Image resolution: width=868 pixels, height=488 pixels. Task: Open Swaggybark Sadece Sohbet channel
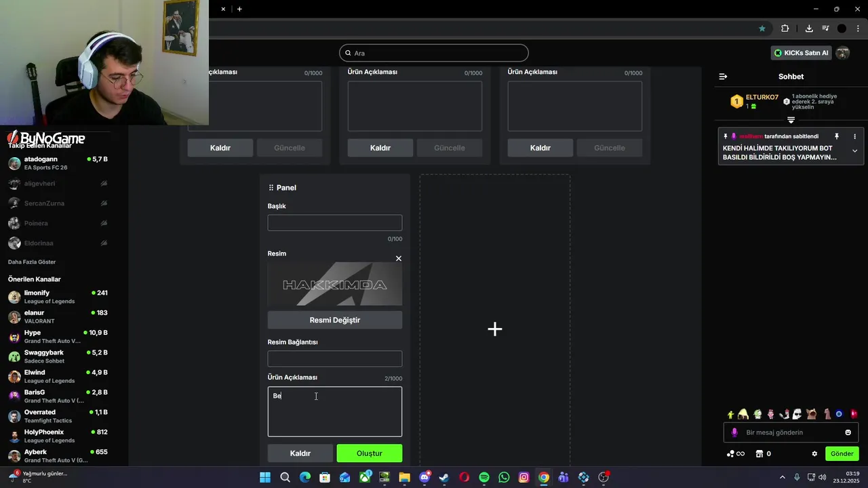[58, 357]
